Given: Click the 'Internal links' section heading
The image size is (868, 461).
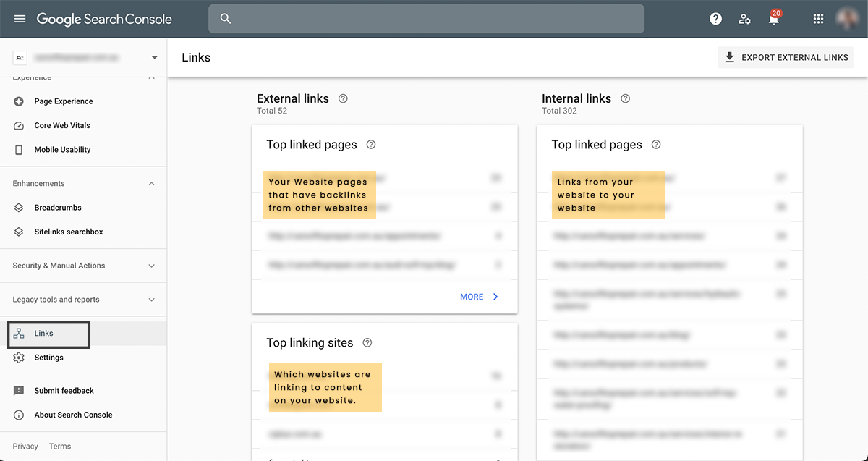Looking at the screenshot, I should point(576,98).
